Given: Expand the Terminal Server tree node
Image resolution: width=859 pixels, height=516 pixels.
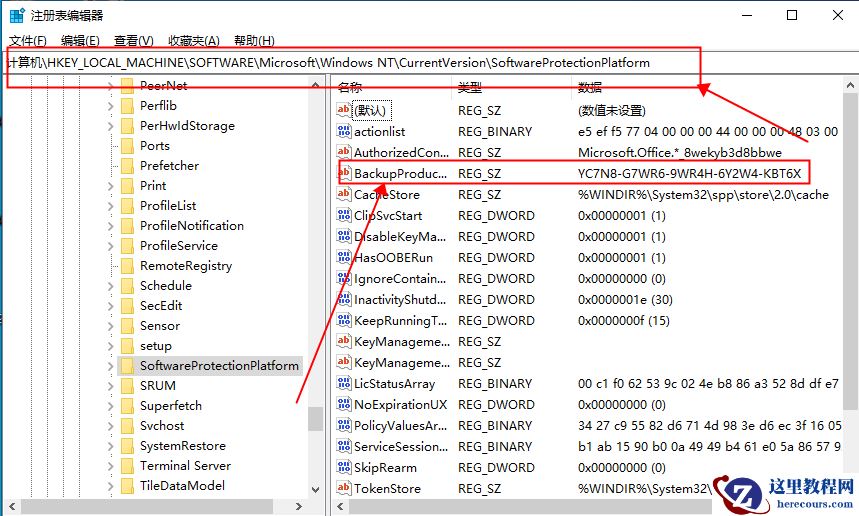Looking at the screenshot, I should point(111,466).
